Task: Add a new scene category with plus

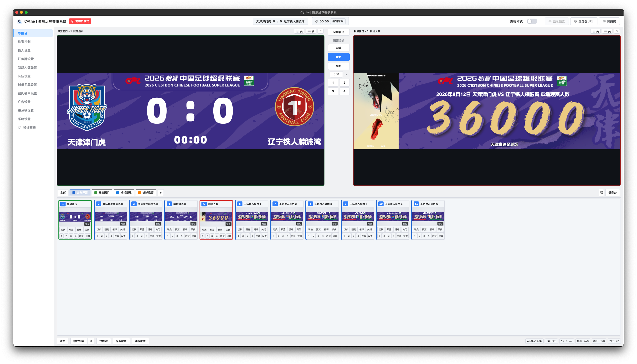Action: click(160, 193)
